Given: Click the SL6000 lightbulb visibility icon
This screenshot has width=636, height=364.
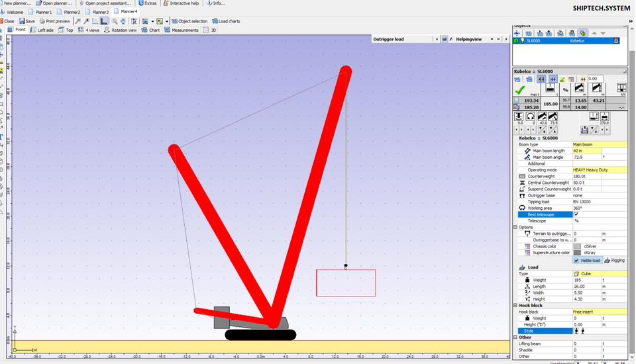Looking at the screenshot, I should 523,40.
